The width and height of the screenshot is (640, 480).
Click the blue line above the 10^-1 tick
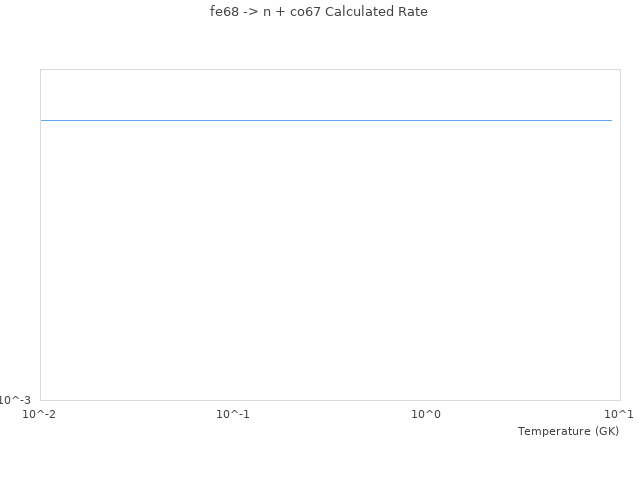(233, 120)
